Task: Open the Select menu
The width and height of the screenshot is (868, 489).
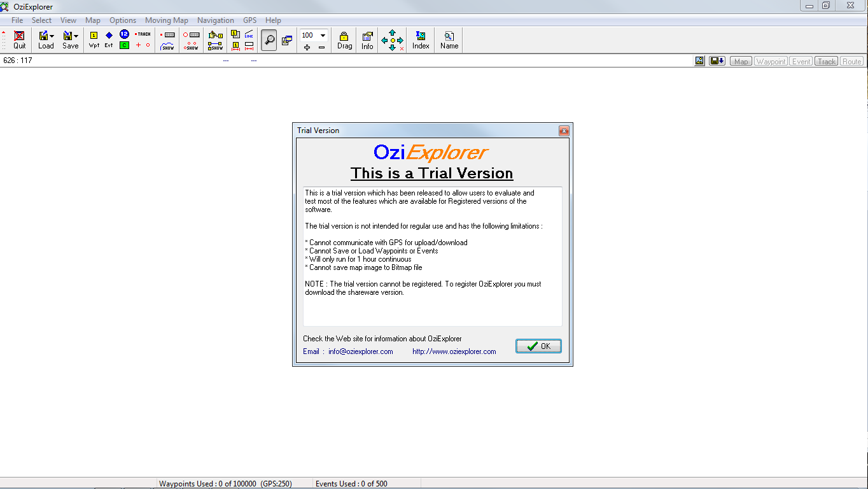Action: [42, 20]
